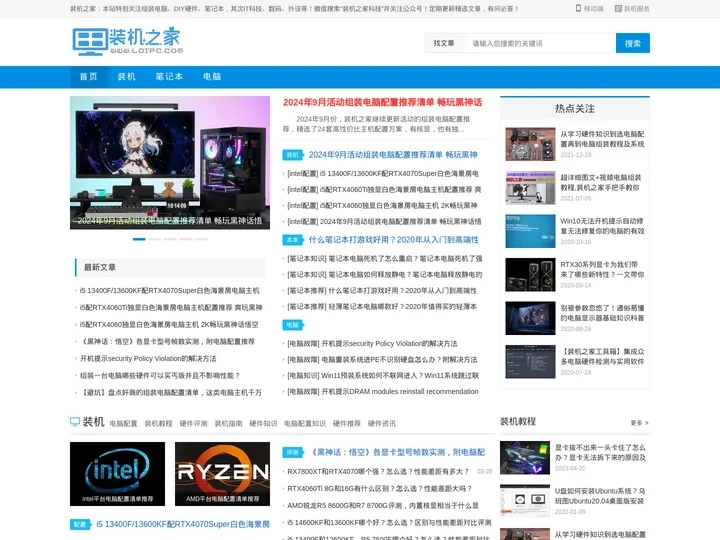720x540 pixels.
Task: Open [笔记本推荐] 轻薄笔记本电脑哪款好 link
Action: (382, 307)
